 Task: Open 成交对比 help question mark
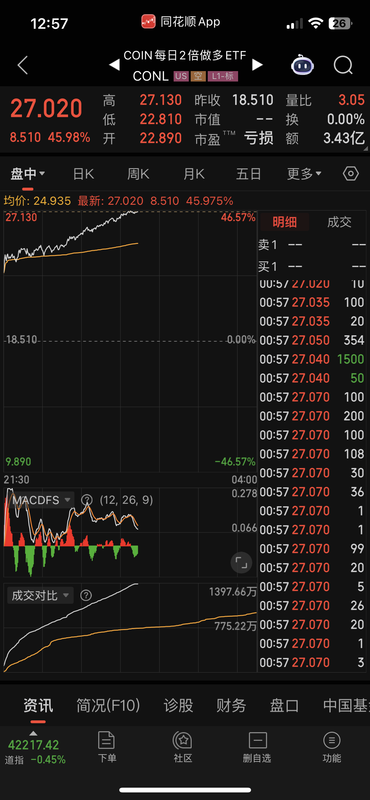[x=86, y=595]
